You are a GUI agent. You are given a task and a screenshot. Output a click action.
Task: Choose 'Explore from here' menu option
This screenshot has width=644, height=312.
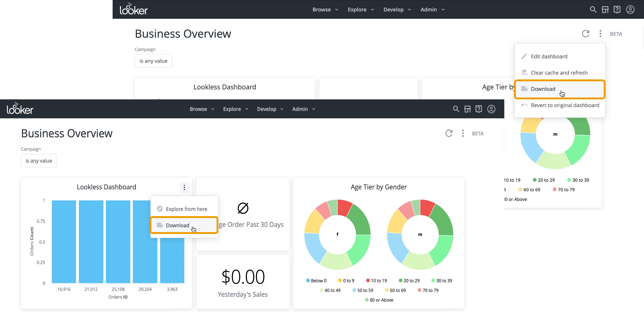coord(186,209)
